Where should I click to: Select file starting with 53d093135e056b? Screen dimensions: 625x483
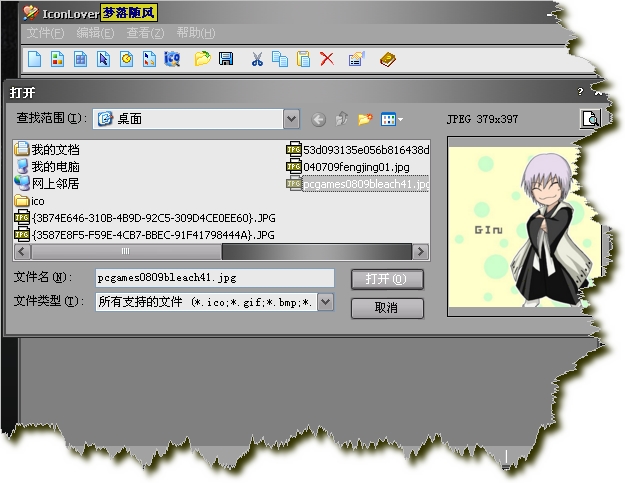tap(358, 150)
